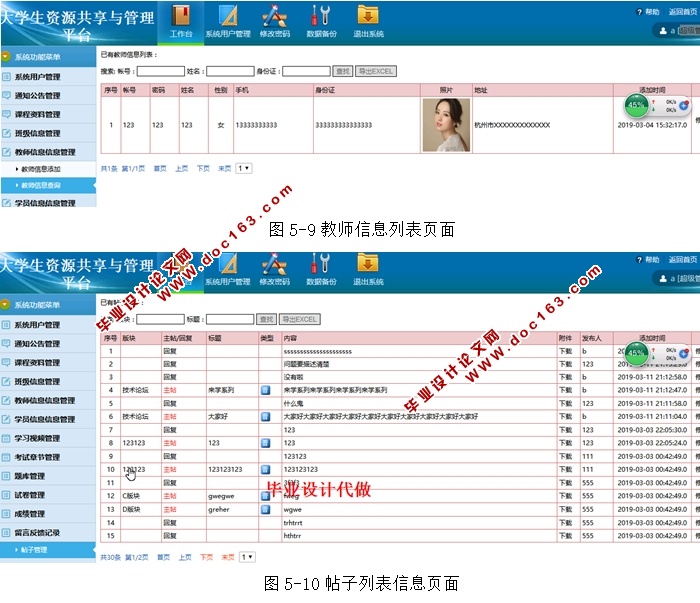Click 下载 link in post row 15
Viewport: 700px width, 603px height.
click(x=566, y=536)
